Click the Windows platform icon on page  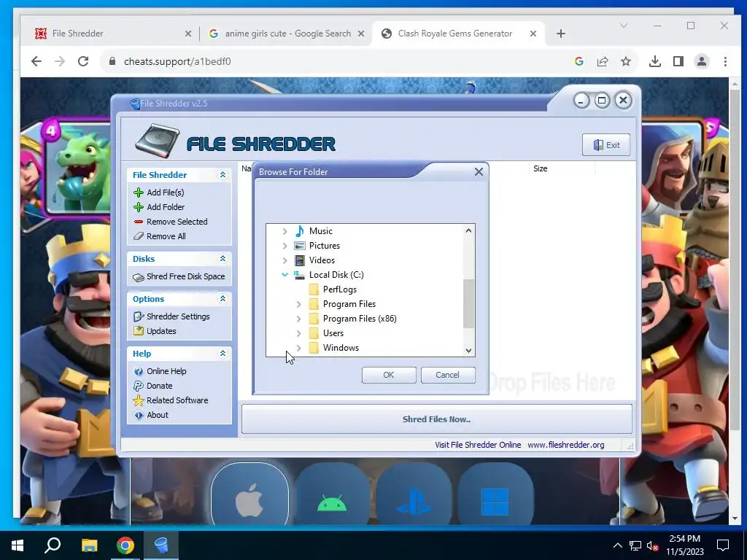point(495,497)
